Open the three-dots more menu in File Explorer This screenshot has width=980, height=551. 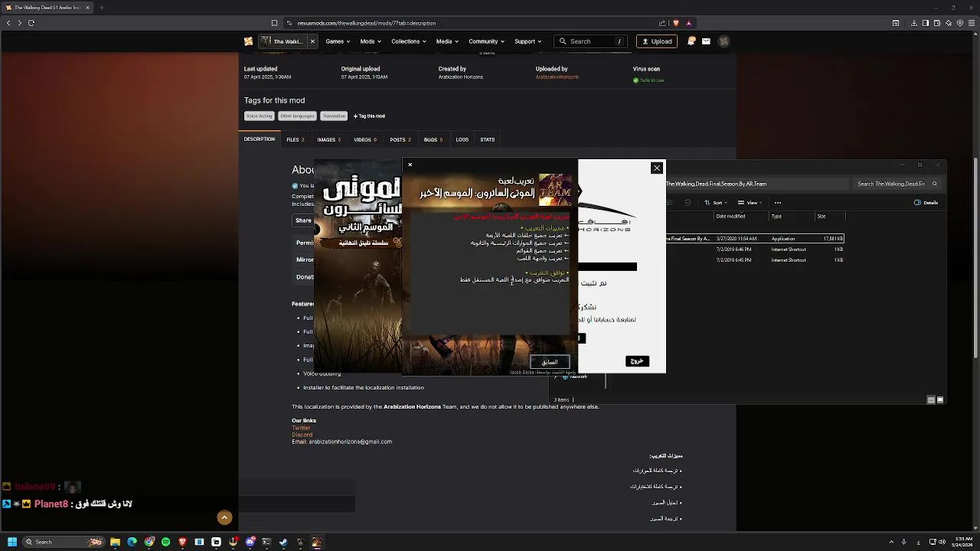pos(778,203)
